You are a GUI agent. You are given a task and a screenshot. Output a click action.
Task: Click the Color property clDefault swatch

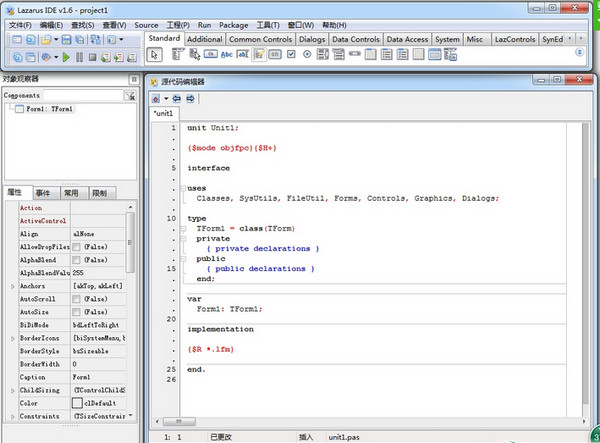pyautogui.click(x=76, y=404)
